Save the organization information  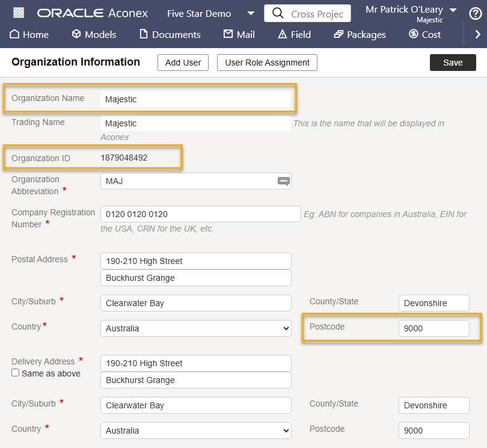453,63
